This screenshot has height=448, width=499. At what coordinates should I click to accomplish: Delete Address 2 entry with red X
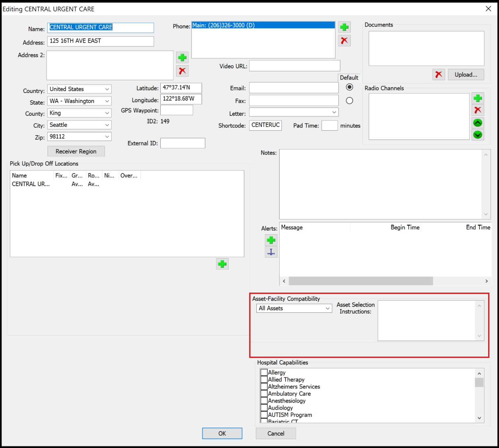coord(182,71)
